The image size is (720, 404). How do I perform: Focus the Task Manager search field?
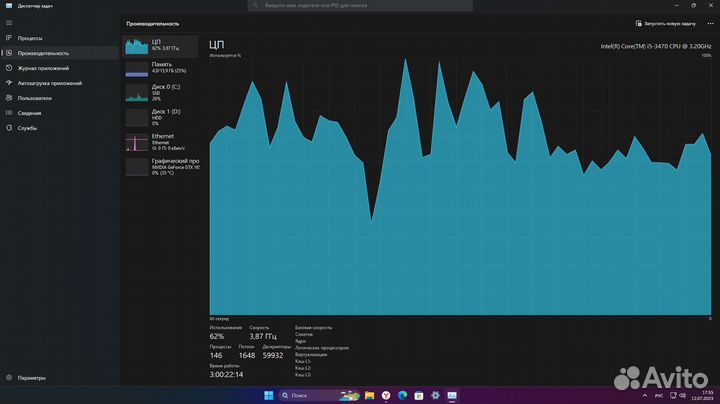360,6
